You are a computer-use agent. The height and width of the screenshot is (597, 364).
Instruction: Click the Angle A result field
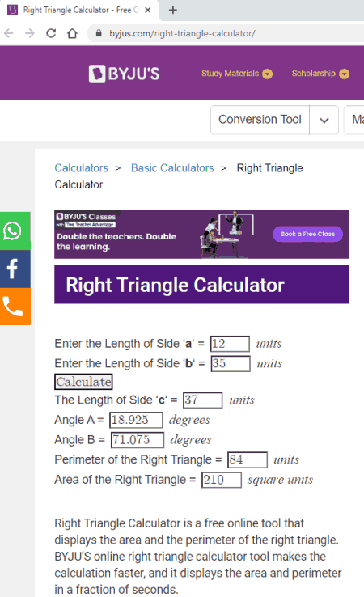click(136, 420)
